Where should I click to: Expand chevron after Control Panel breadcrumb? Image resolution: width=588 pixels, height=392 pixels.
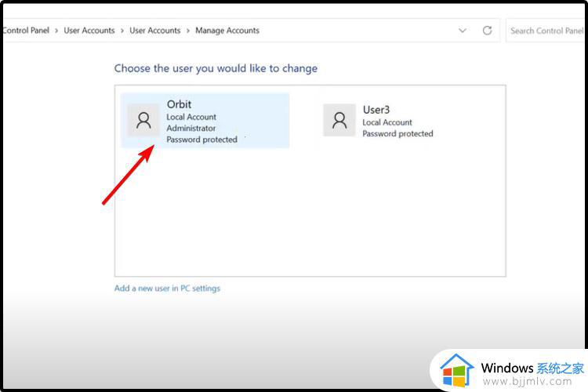pyautogui.click(x=56, y=31)
